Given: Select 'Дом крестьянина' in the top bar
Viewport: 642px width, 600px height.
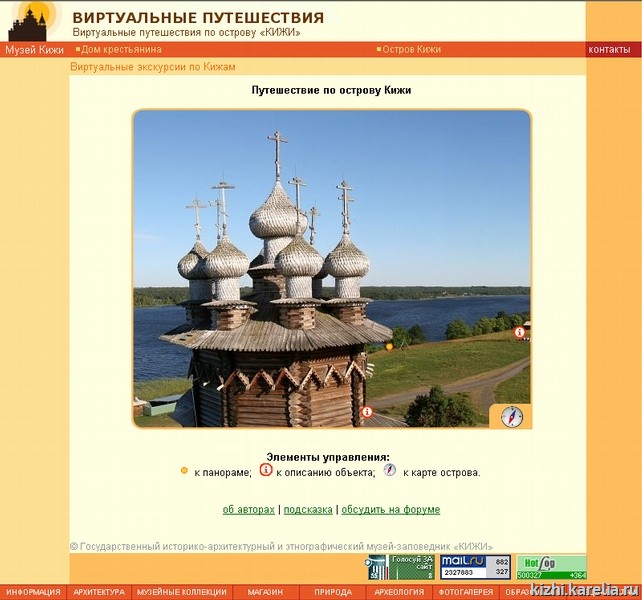Looking at the screenshot, I should [121, 50].
